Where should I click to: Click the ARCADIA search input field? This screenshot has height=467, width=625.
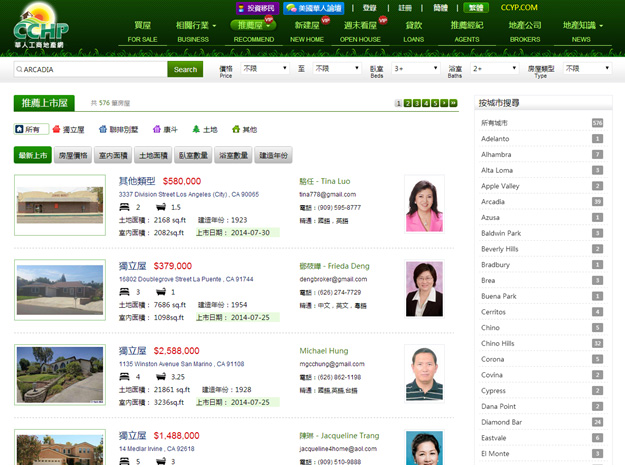pyautogui.click(x=90, y=69)
